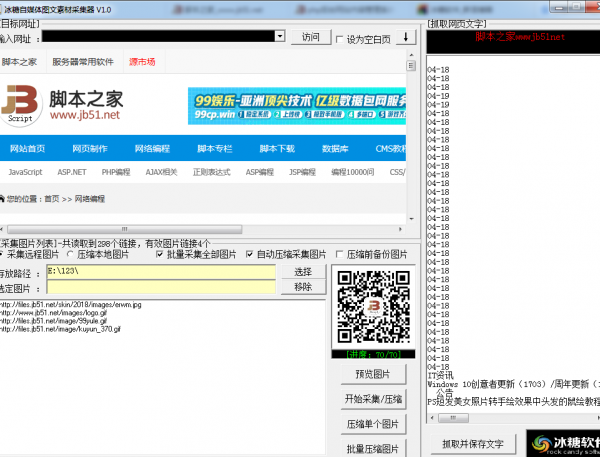Click the 访问 button
The image size is (600, 457).
[x=311, y=37]
